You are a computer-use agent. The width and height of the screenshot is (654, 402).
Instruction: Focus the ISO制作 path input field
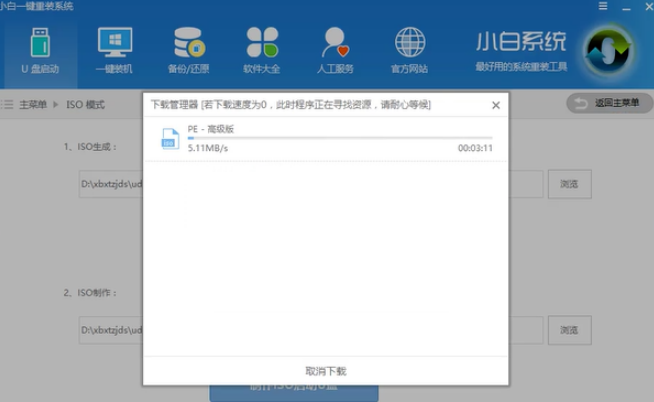tap(110, 330)
